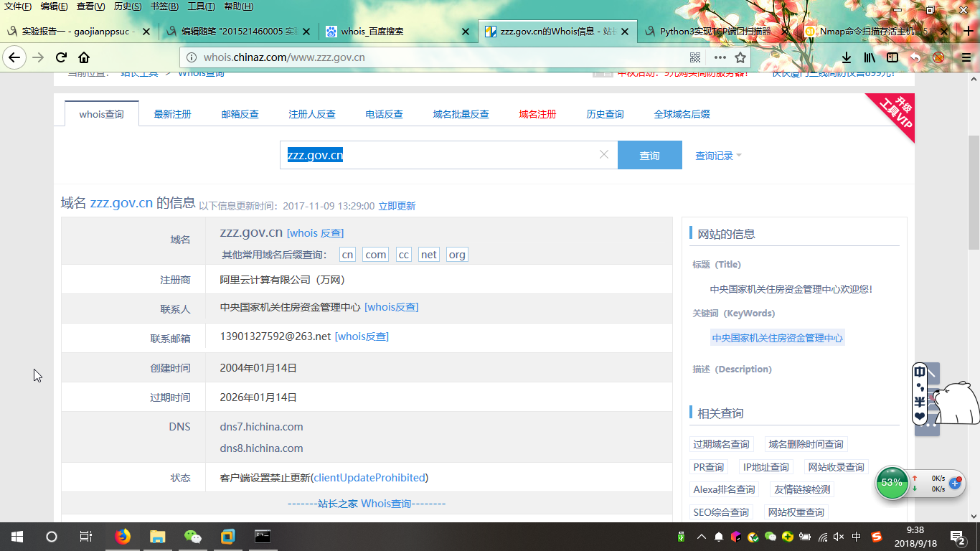Open the Firefox downloads panel
This screenshot has width=980, height=551.
847,57
